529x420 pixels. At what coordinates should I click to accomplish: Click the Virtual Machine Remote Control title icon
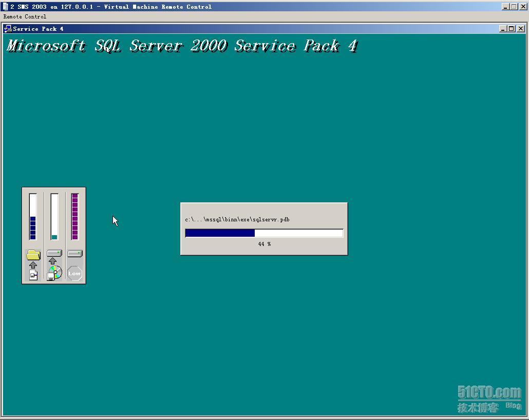tap(5, 6)
